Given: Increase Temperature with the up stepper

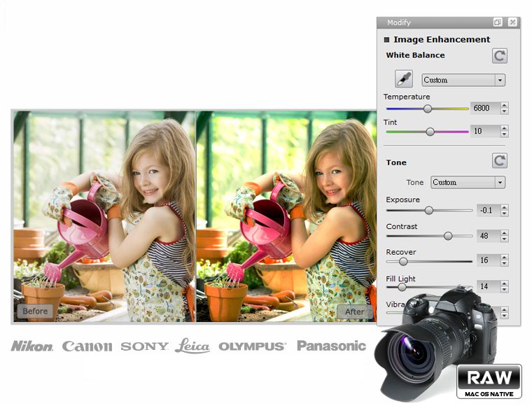Looking at the screenshot, I should 505,105.
